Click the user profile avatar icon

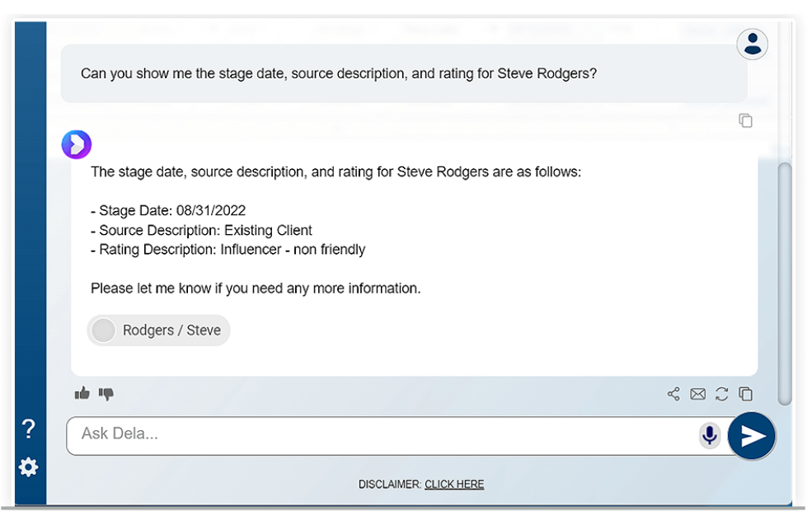[752, 45]
